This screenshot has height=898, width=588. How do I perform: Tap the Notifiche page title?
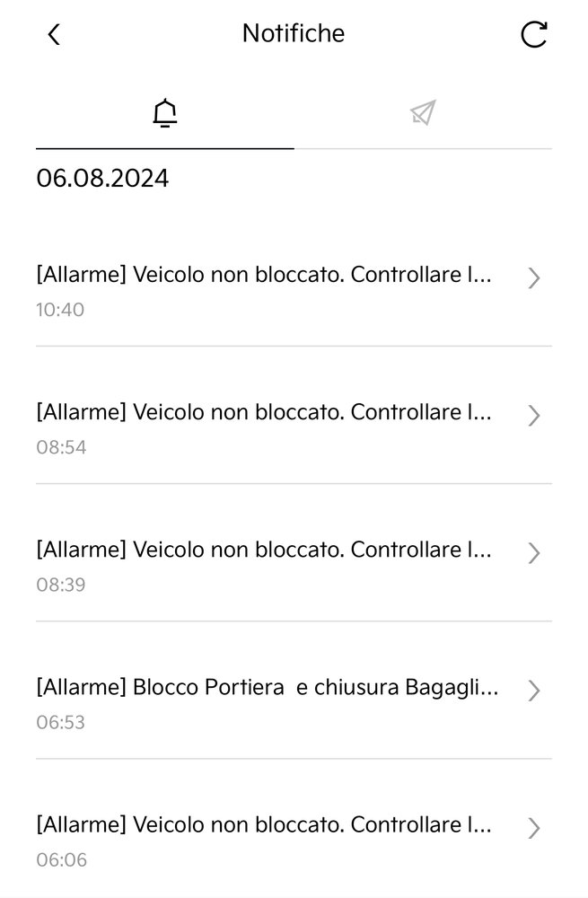click(x=294, y=33)
